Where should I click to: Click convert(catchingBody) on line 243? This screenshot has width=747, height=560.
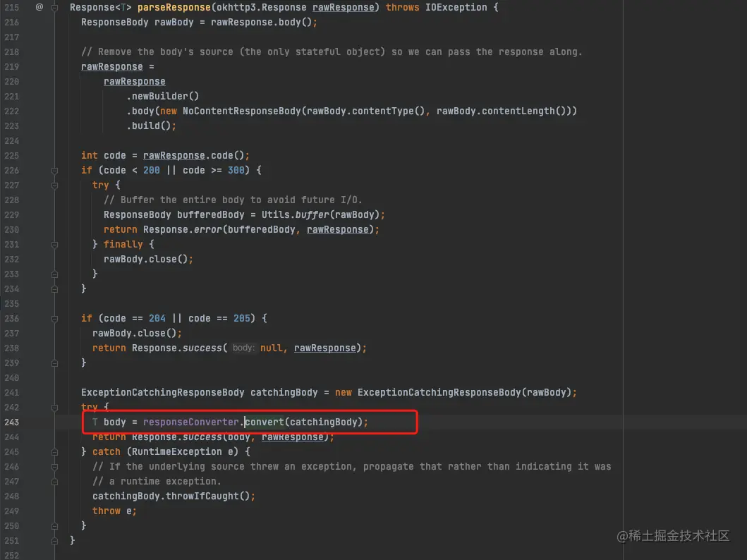(x=303, y=422)
